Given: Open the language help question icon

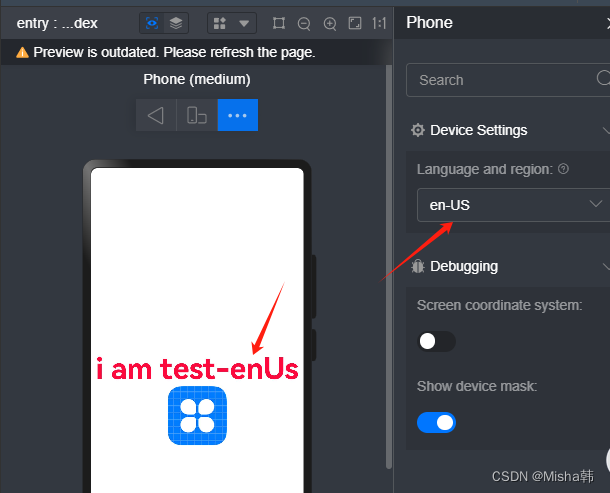Looking at the screenshot, I should (x=563, y=169).
